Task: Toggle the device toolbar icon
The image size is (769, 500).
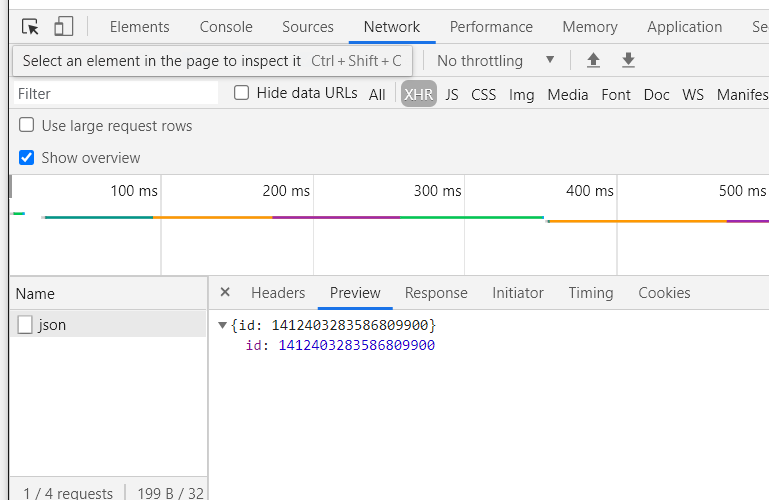Action: [x=63, y=27]
